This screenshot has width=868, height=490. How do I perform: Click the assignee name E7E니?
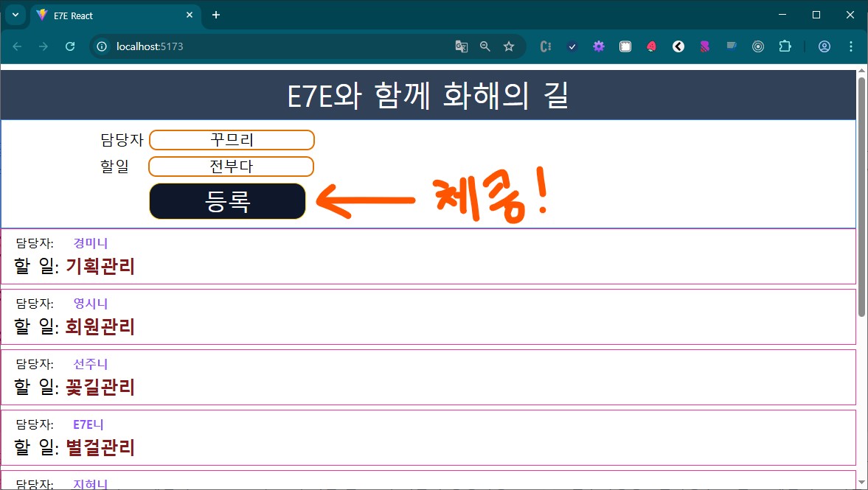[88, 424]
